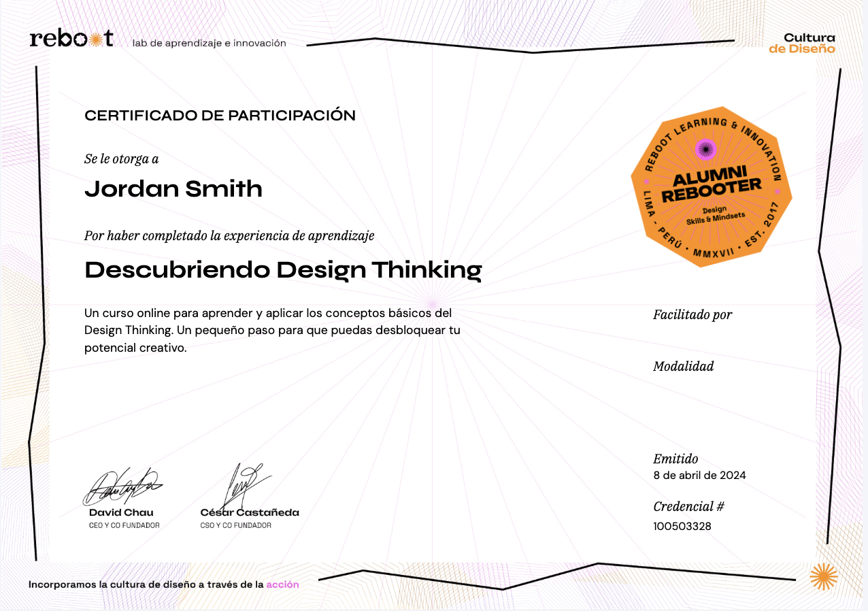Click the course title 'Descubriendo Design Thinking'

[x=283, y=271]
